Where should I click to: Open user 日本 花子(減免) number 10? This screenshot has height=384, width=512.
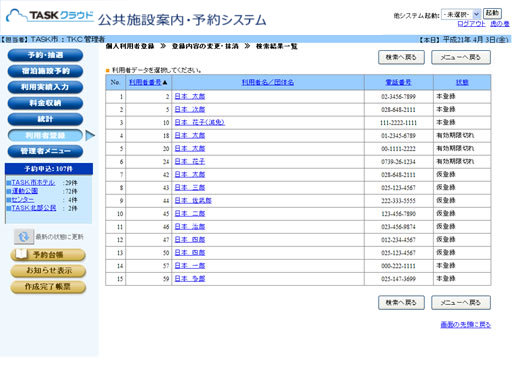coord(200,122)
